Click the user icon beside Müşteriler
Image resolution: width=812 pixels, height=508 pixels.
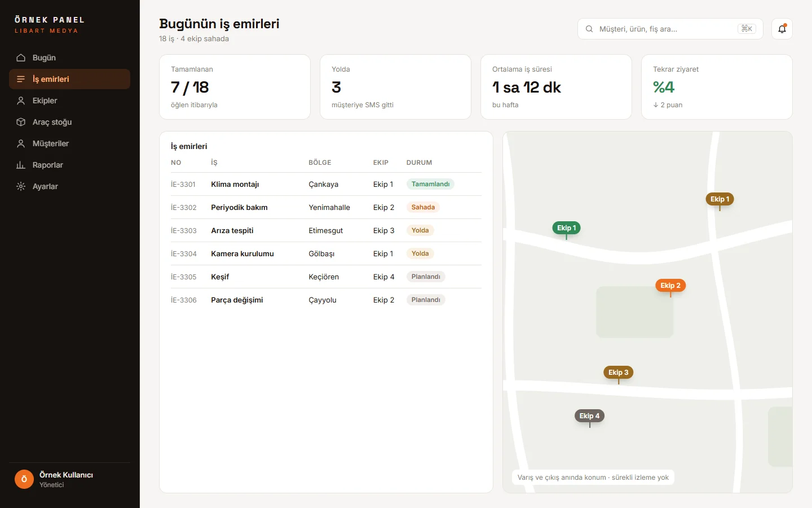(x=21, y=143)
